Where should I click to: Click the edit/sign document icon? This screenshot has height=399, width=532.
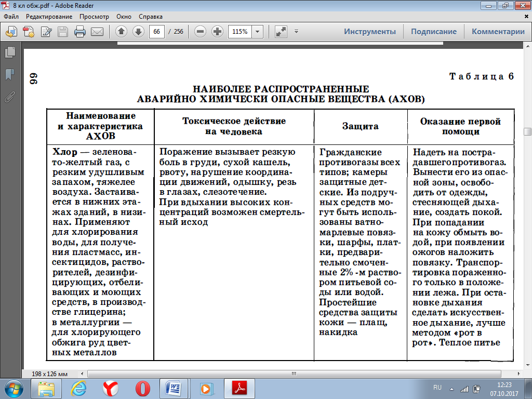click(x=46, y=32)
